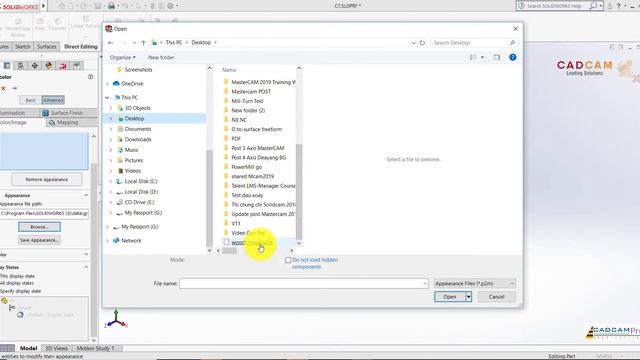
Task: Select the ConfigurationManager tab icon
Action: [x=21, y=66]
